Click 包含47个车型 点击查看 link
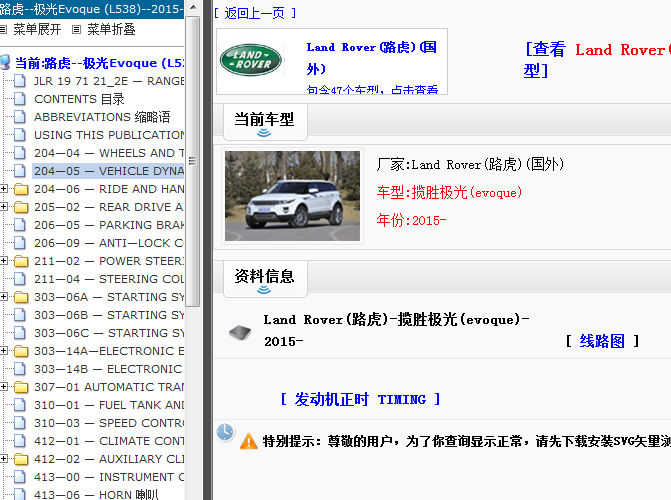The width and height of the screenshot is (671, 500). click(372, 89)
